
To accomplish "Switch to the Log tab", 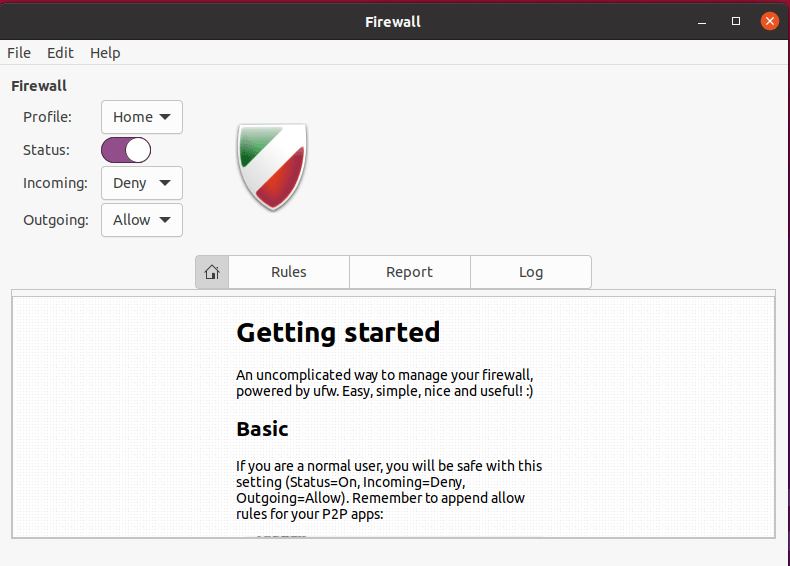I will pos(531,272).
